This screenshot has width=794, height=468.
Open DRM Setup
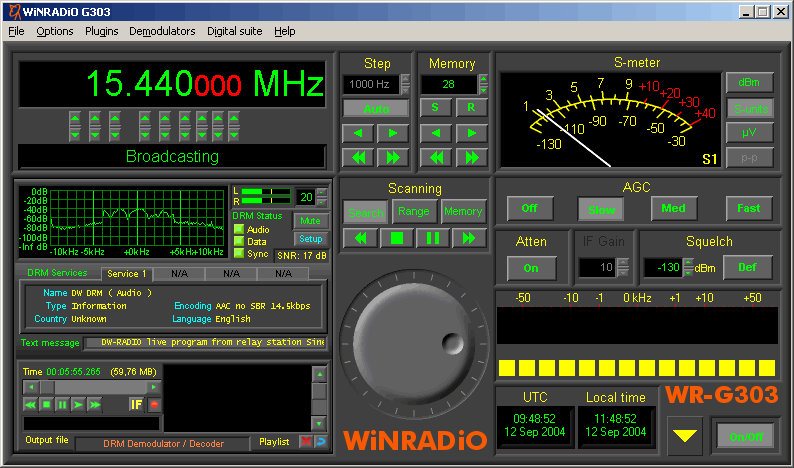(310, 239)
